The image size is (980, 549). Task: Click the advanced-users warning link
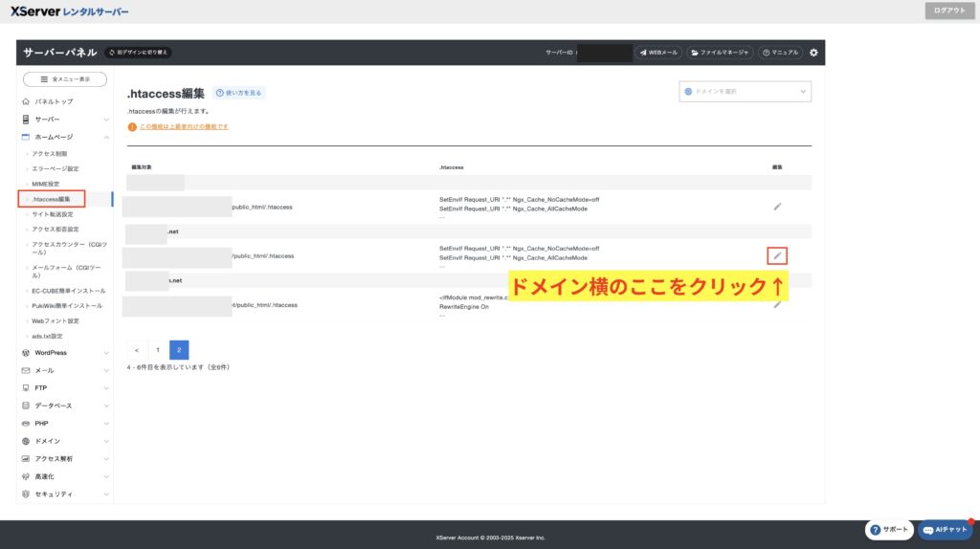184,126
